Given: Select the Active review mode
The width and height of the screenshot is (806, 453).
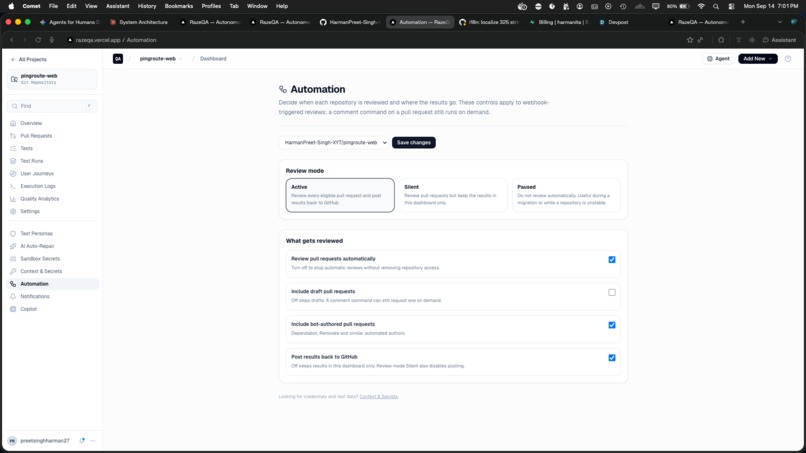Looking at the screenshot, I should pyautogui.click(x=340, y=195).
